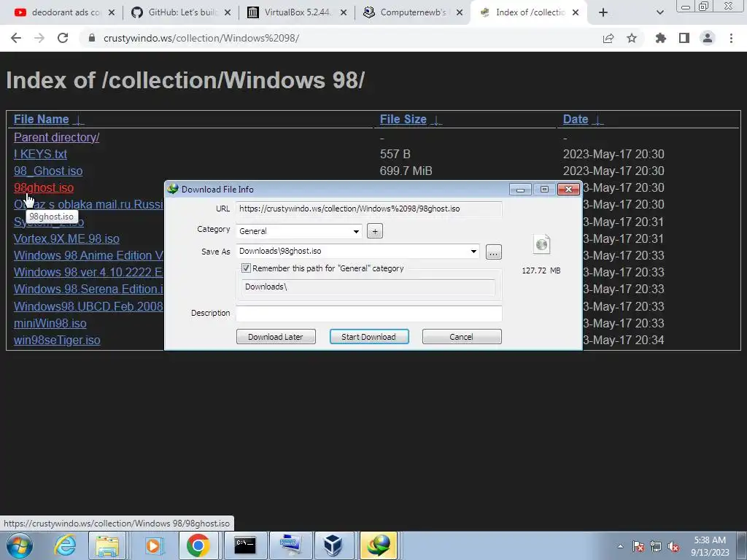The width and height of the screenshot is (747, 560).
Task: Switch to Chrome via taskbar icon
Action: [198, 545]
